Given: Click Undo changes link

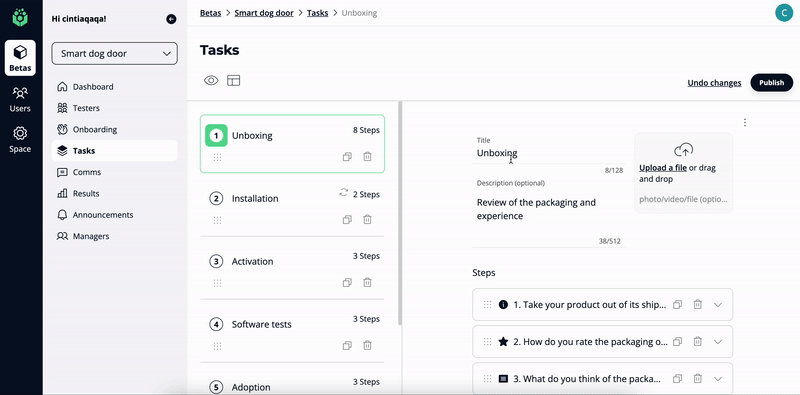Looking at the screenshot, I should 714,83.
